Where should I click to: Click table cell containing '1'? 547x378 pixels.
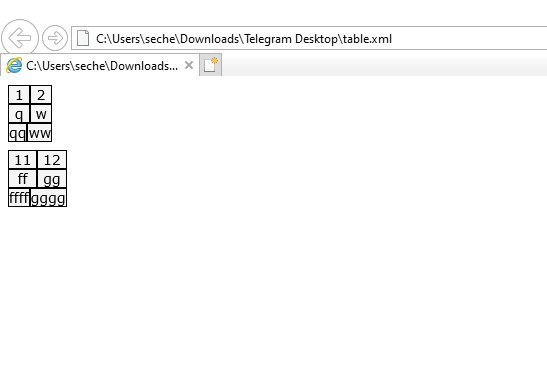[19, 95]
